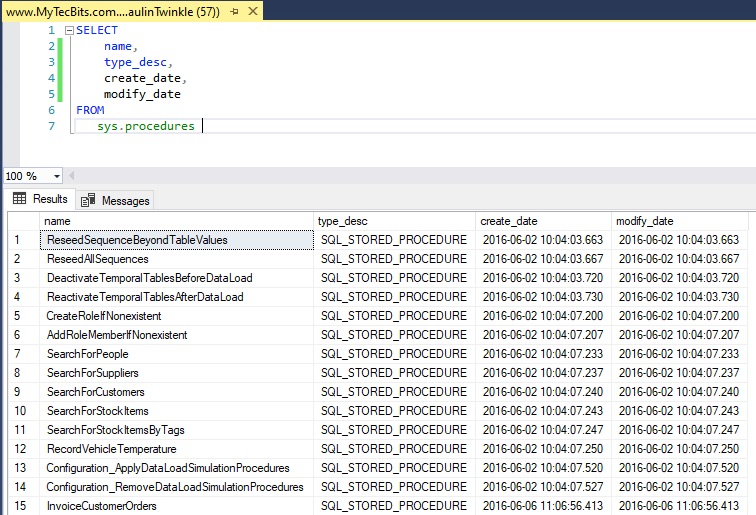Close the MyTecBits query tab
The image size is (756, 515).
pyautogui.click(x=253, y=11)
